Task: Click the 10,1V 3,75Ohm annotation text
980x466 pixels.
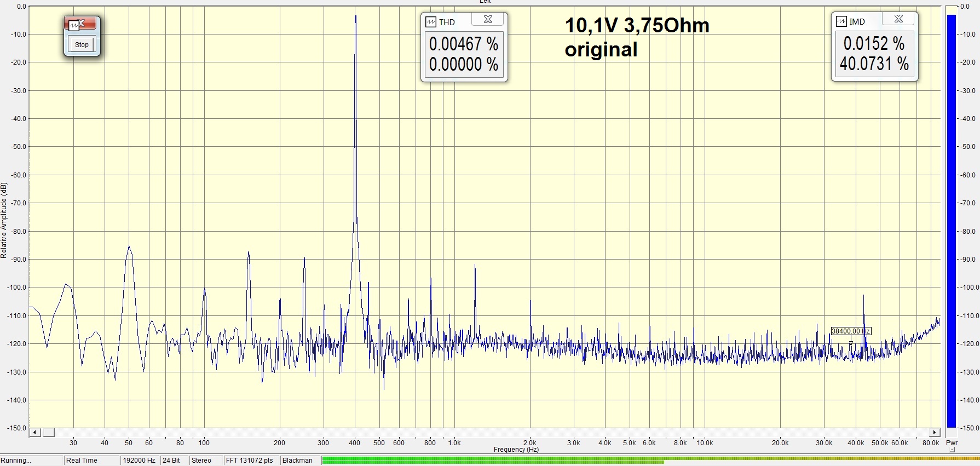Action: (x=637, y=26)
